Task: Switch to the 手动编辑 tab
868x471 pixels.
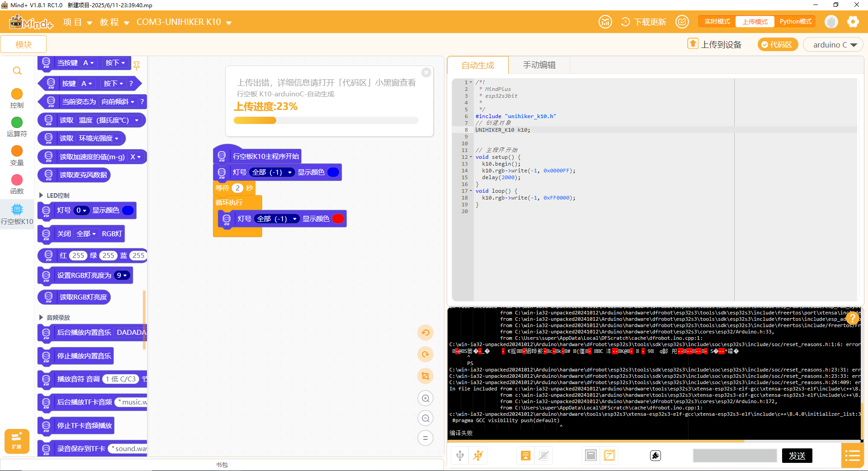Action: tap(539, 65)
